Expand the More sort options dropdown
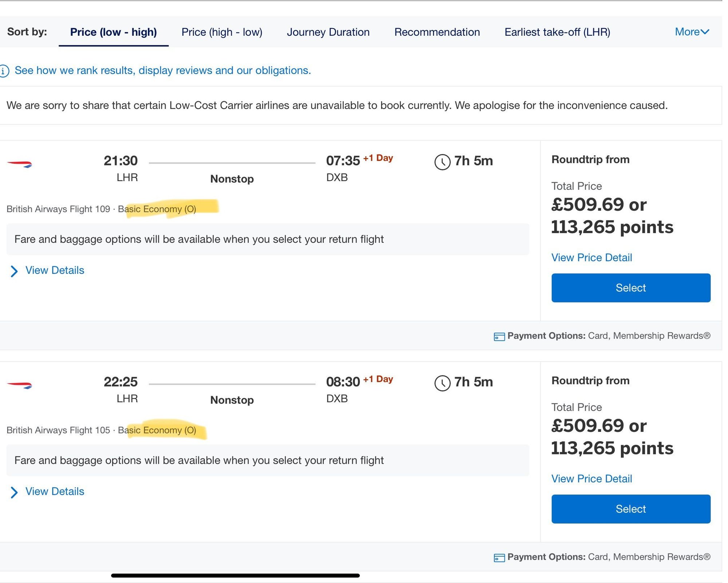 click(692, 32)
